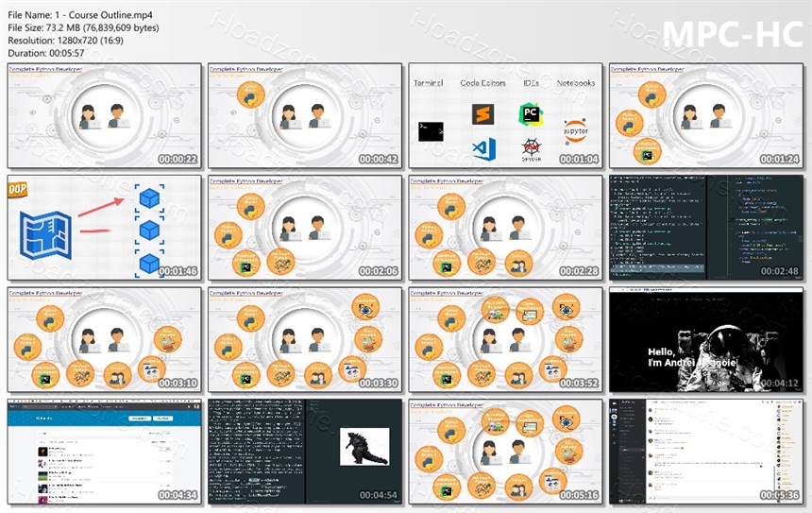Open the astronaut frame at 00:04:12
The image size is (812, 513).
(706, 339)
